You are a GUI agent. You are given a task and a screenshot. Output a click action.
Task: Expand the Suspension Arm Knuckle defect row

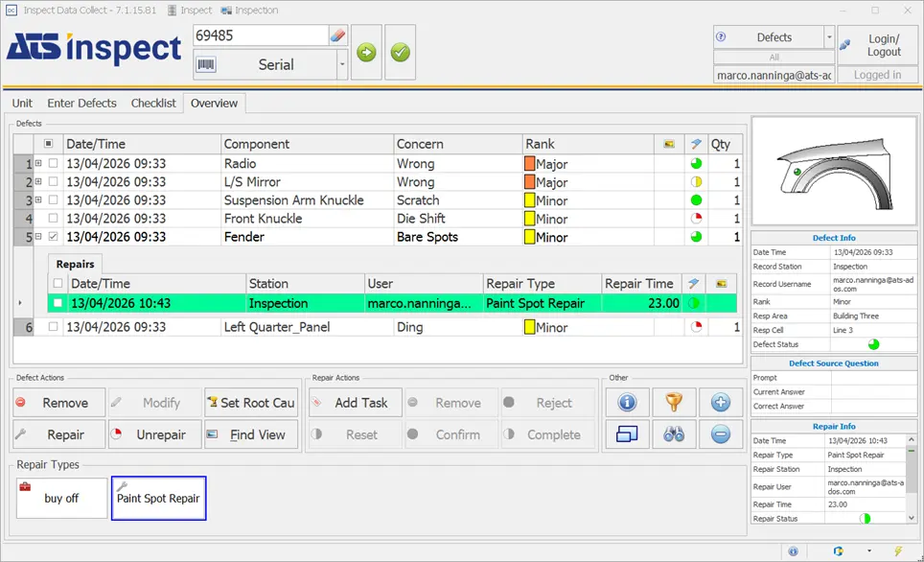click(38, 199)
